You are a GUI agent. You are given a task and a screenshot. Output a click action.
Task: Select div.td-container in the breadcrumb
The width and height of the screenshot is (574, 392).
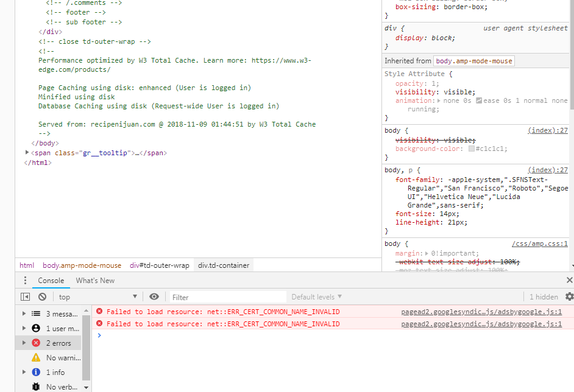click(x=224, y=265)
